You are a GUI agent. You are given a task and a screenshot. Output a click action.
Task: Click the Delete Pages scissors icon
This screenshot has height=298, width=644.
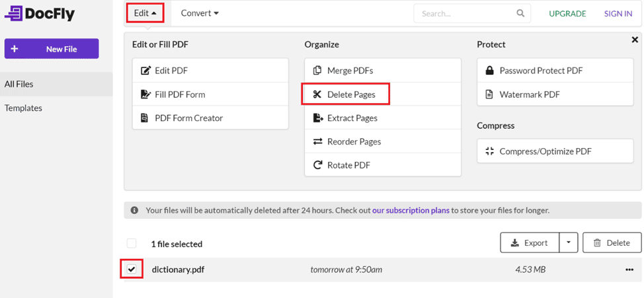pos(317,94)
